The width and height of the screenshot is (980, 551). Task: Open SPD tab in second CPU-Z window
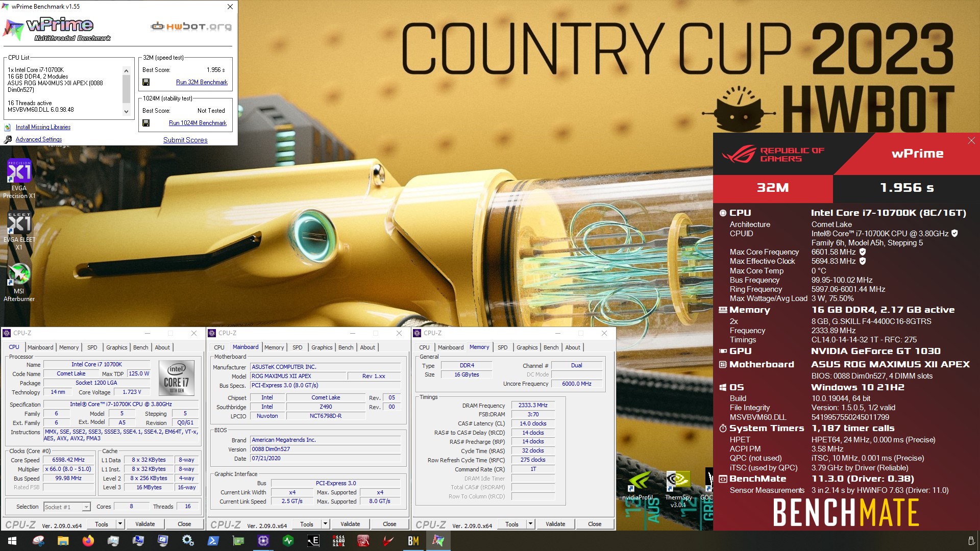[297, 347]
